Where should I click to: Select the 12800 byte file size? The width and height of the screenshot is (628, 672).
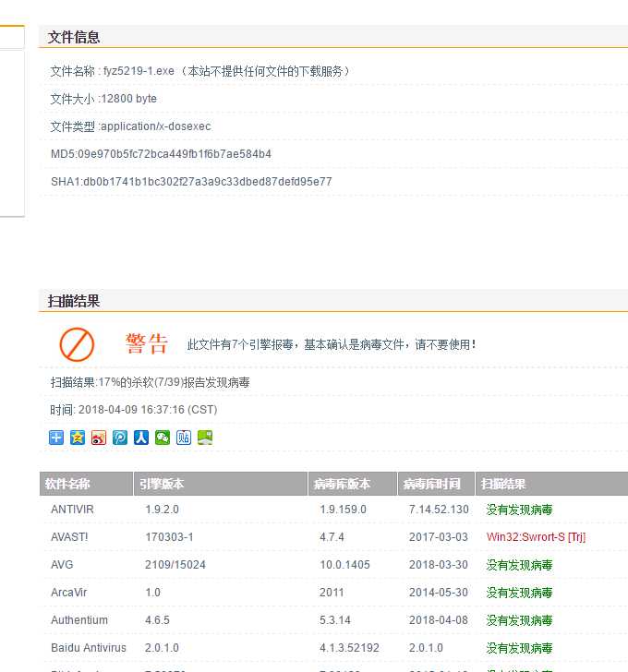click(x=129, y=99)
